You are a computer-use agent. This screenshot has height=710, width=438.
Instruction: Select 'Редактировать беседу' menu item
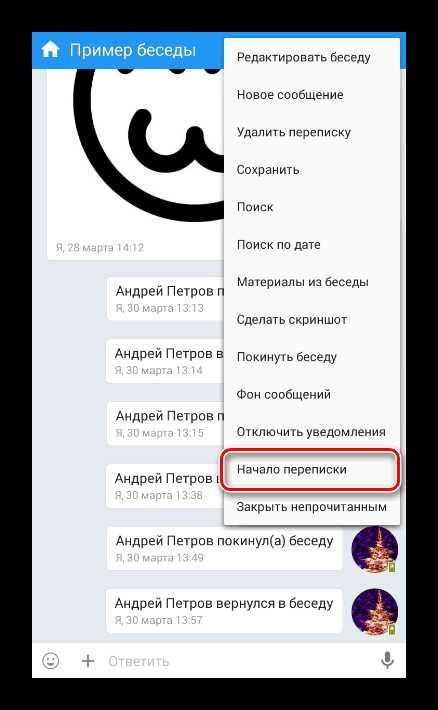point(312,58)
